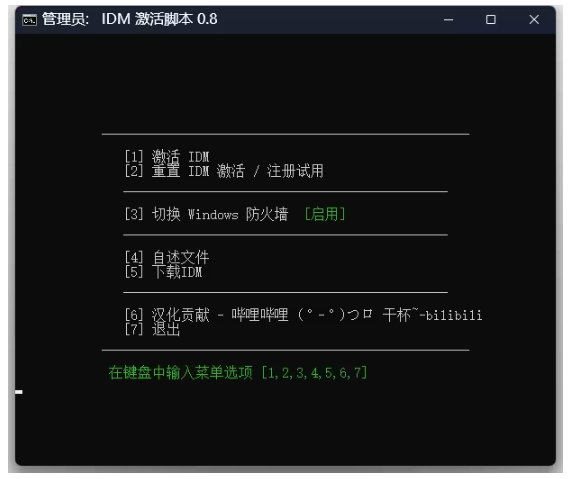
Task: Select menu option [7] 退出
Action: pos(152,329)
